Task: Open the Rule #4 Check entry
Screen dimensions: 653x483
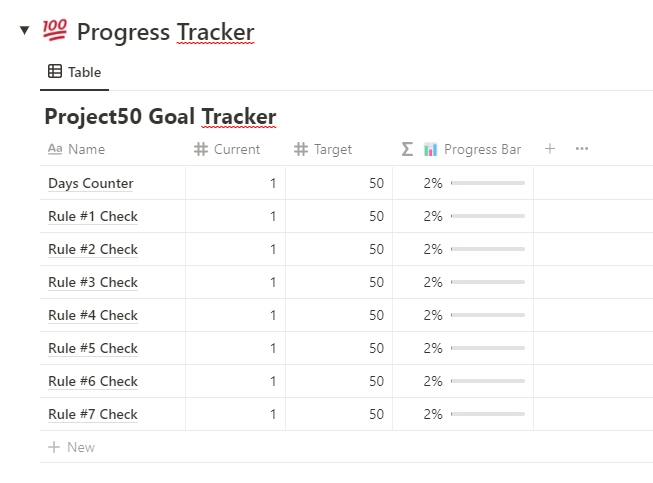Action: tap(93, 315)
